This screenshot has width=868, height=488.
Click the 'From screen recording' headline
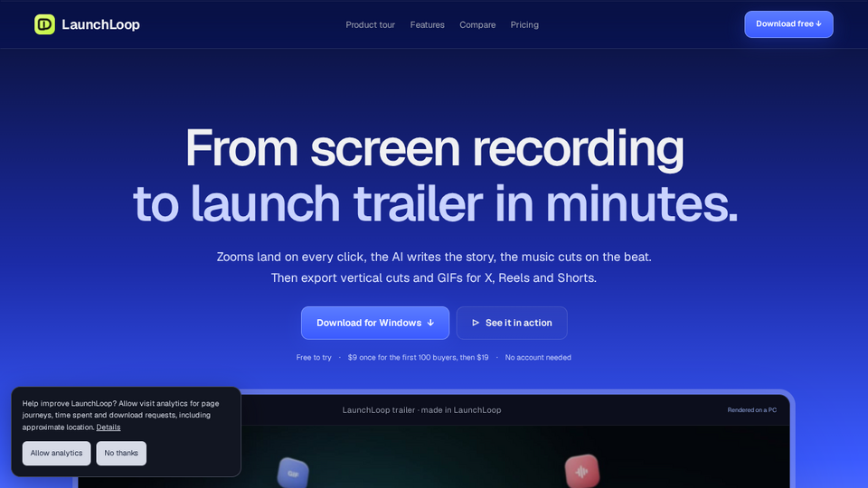coord(435,148)
